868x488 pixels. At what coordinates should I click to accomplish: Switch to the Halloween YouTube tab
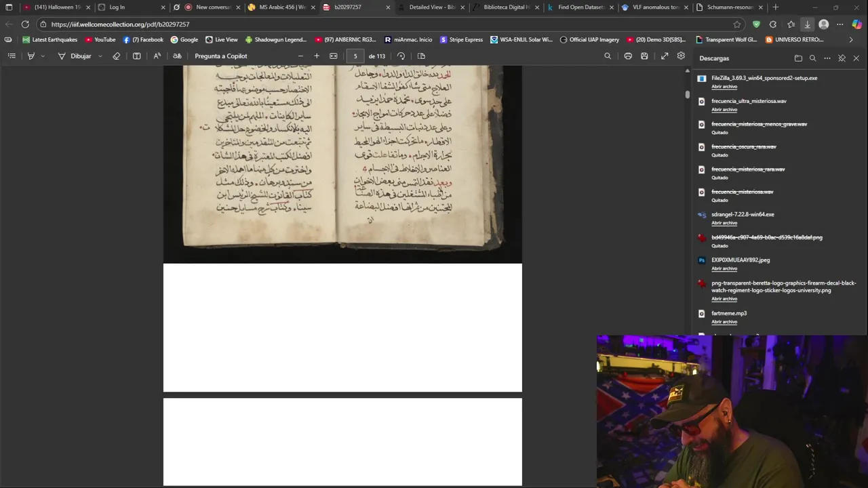coord(56,7)
